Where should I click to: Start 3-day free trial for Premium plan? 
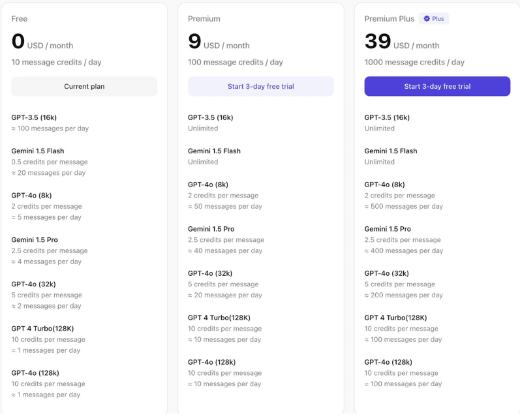coord(261,86)
